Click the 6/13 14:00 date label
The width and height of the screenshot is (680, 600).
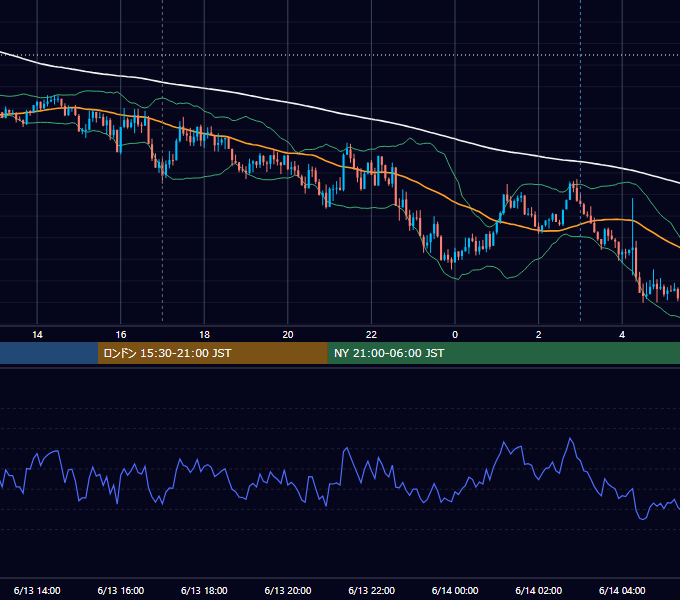point(37,590)
